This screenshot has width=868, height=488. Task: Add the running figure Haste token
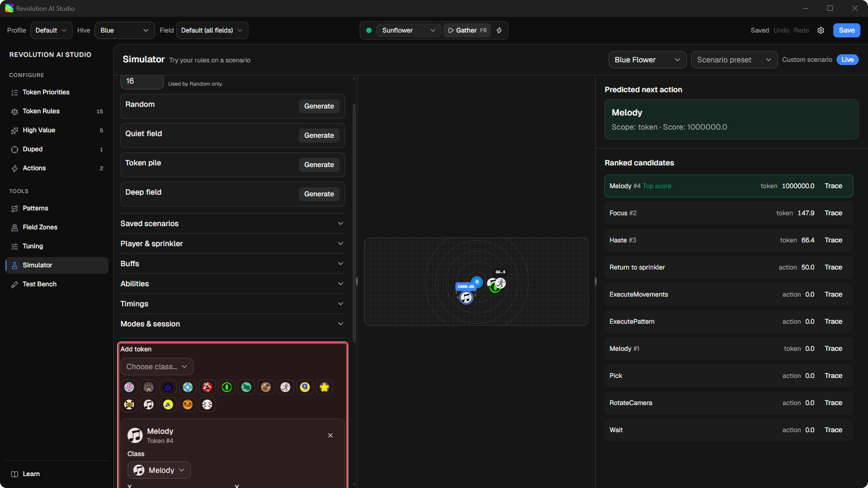coord(285,387)
